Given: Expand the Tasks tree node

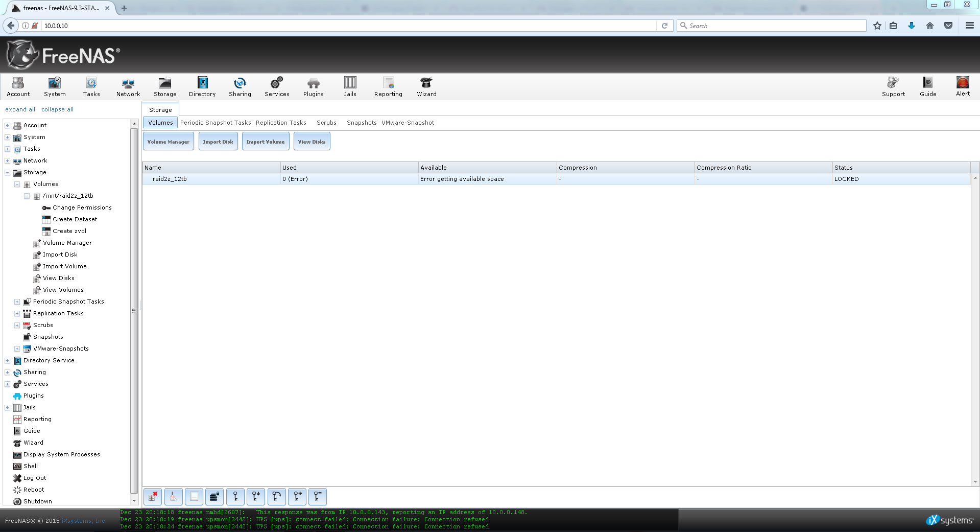Looking at the screenshot, I should pyautogui.click(x=8, y=149).
